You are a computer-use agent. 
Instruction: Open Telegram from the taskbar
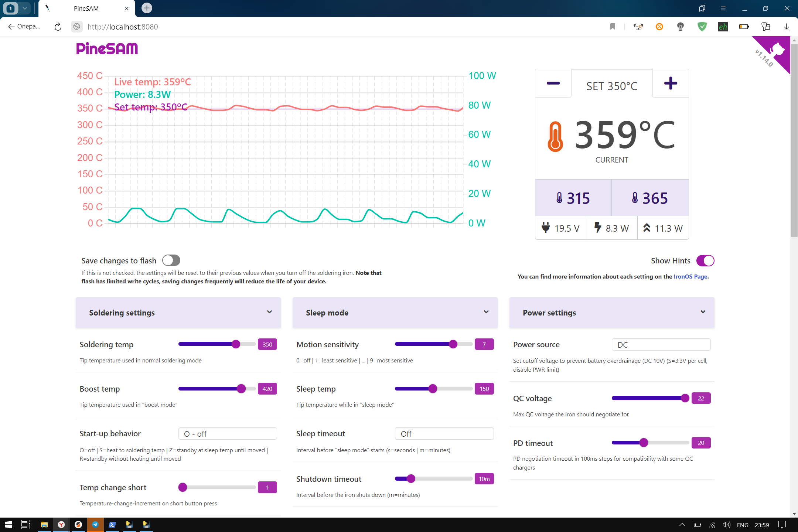[95, 524]
